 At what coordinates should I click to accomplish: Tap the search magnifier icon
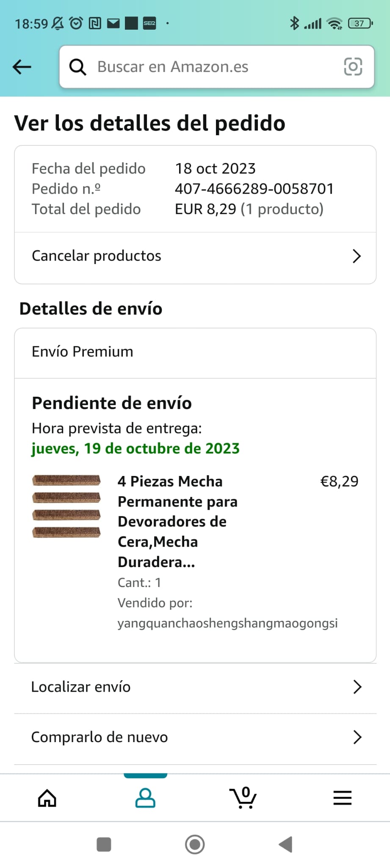coord(78,67)
